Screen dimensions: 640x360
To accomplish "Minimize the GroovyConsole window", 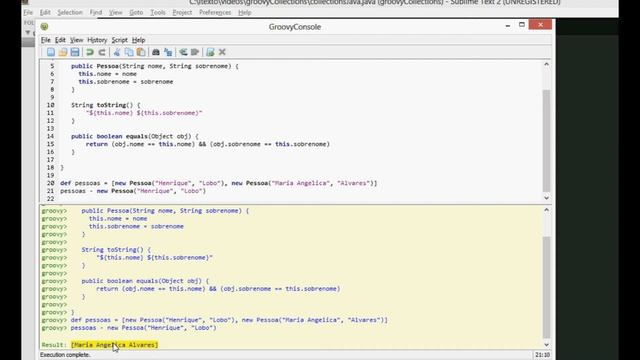I will tap(508, 25).
